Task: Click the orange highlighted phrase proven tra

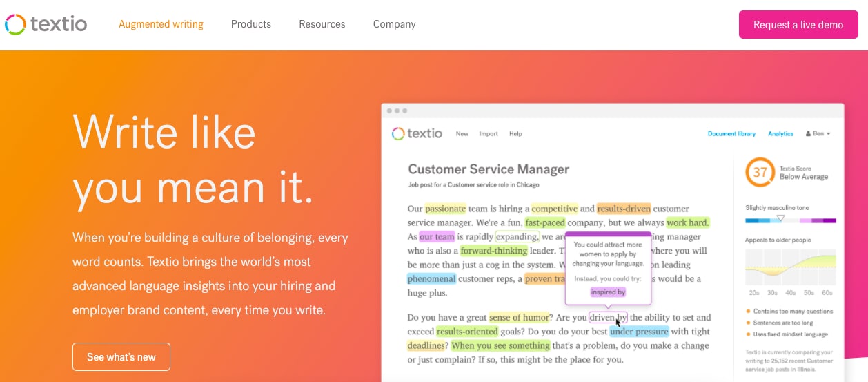Action: 544,279
